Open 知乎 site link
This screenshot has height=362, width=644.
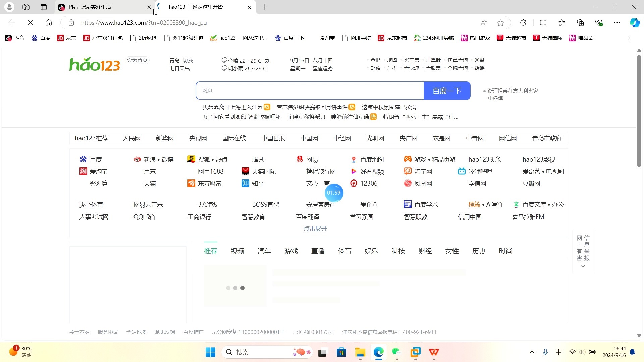pos(253,184)
